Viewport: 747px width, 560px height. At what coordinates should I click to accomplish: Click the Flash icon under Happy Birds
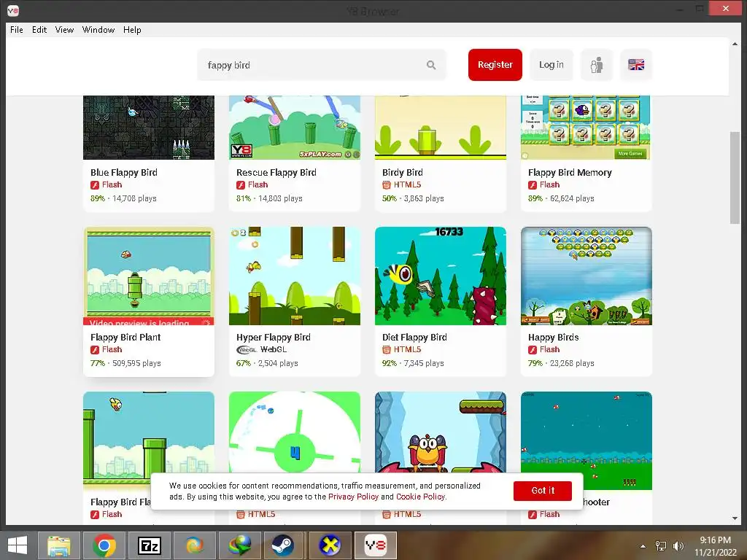(532, 349)
